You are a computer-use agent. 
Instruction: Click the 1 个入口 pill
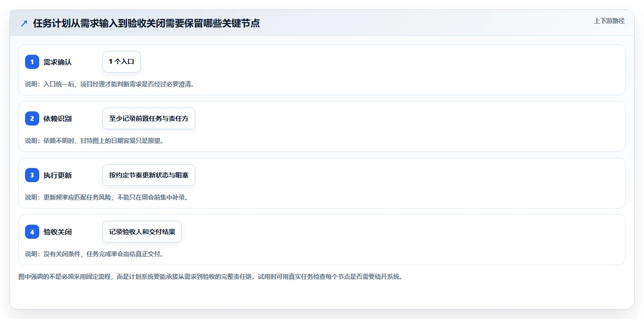click(121, 62)
